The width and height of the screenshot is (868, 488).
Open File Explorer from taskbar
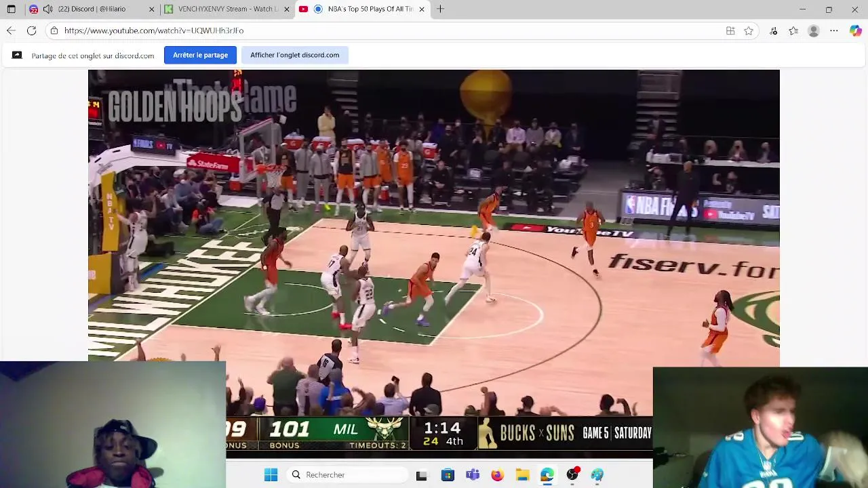[522, 475]
